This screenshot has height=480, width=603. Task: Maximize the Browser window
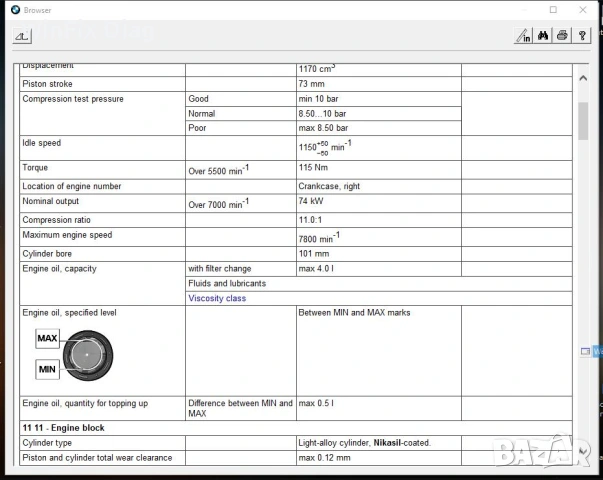coord(553,10)
